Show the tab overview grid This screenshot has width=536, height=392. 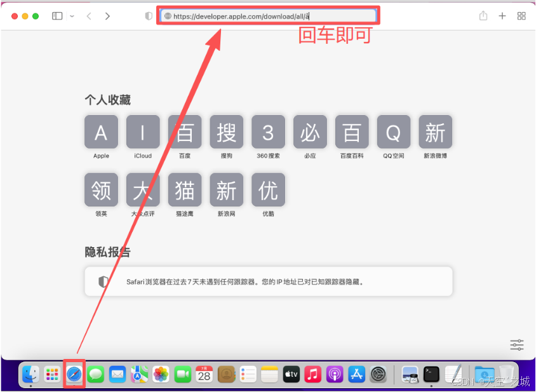[521, 16]
